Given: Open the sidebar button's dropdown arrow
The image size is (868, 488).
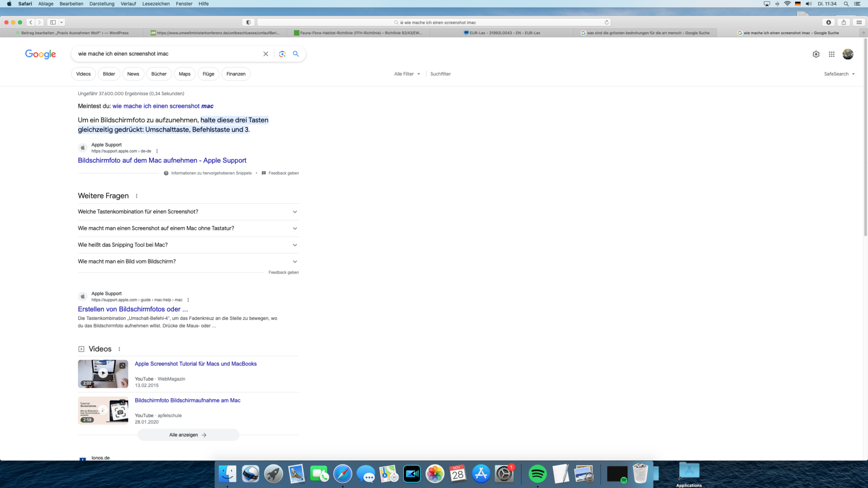Looking at the screenshot, I should click(61, 22).
